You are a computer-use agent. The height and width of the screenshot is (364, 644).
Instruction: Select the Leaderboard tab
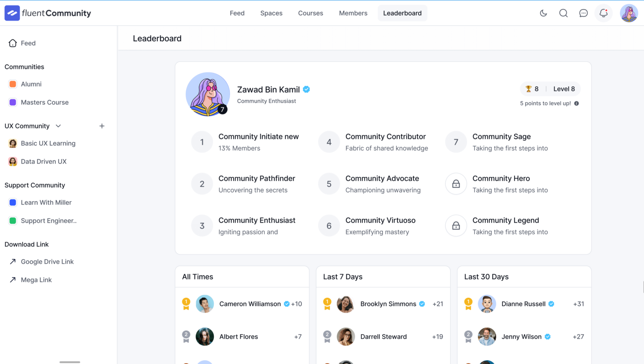tap(402, 13)
